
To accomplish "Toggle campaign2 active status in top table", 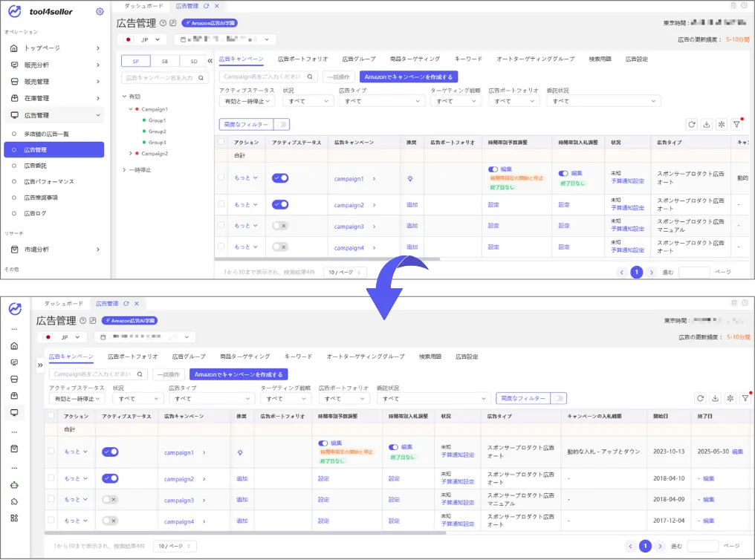I will tap(280, 204).
